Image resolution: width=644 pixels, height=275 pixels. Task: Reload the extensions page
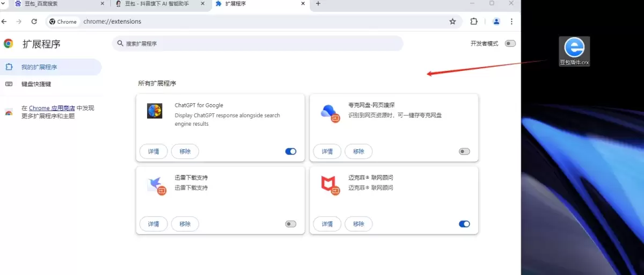34,21
